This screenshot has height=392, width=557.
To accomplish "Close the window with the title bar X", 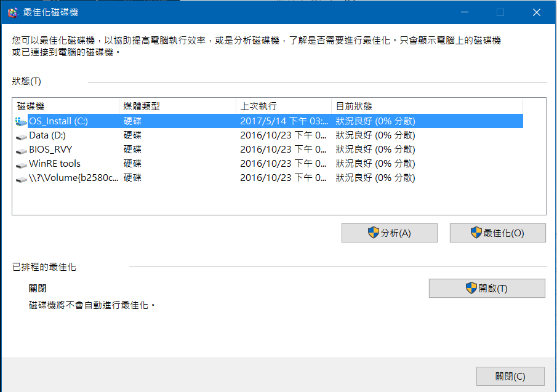I will pos(537,12).
